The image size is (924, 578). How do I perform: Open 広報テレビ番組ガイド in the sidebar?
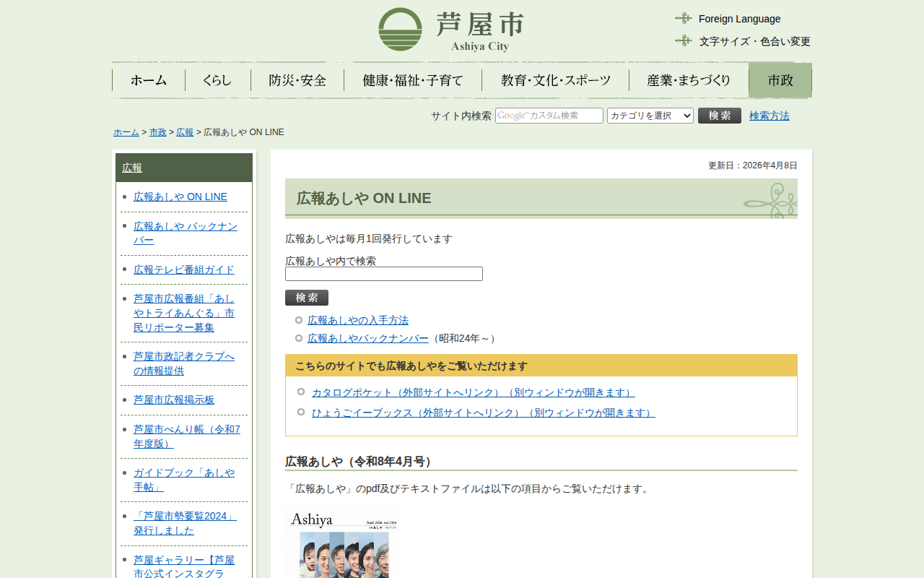coord(184,269)
